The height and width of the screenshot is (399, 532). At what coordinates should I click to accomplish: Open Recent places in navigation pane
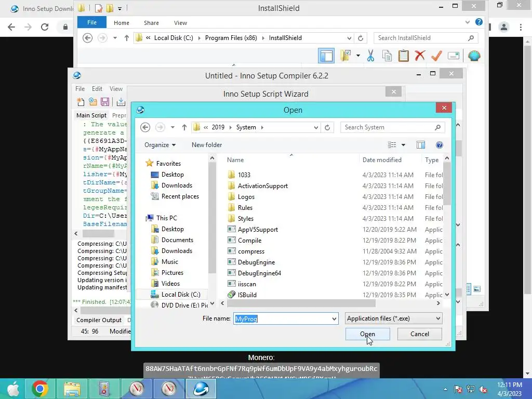(180, 196)
